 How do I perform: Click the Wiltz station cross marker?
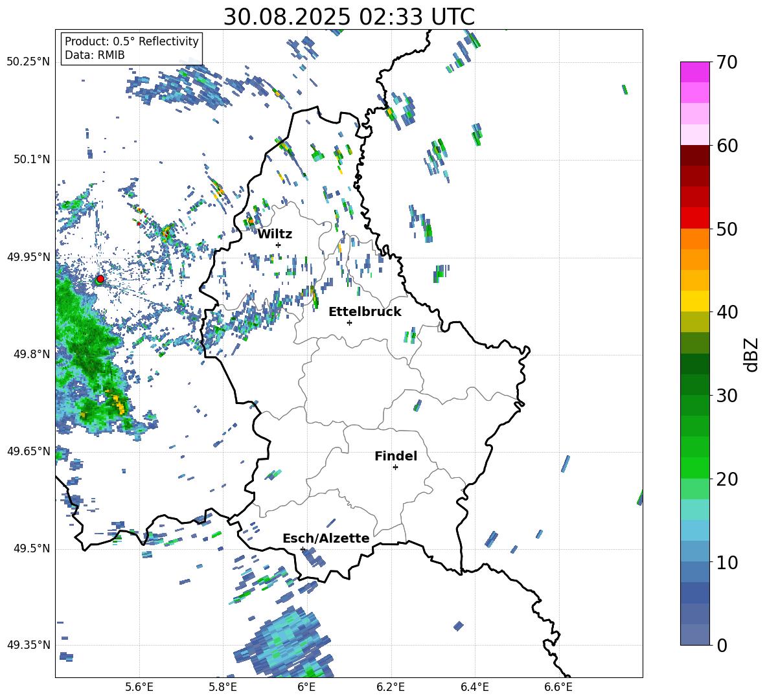279,245
